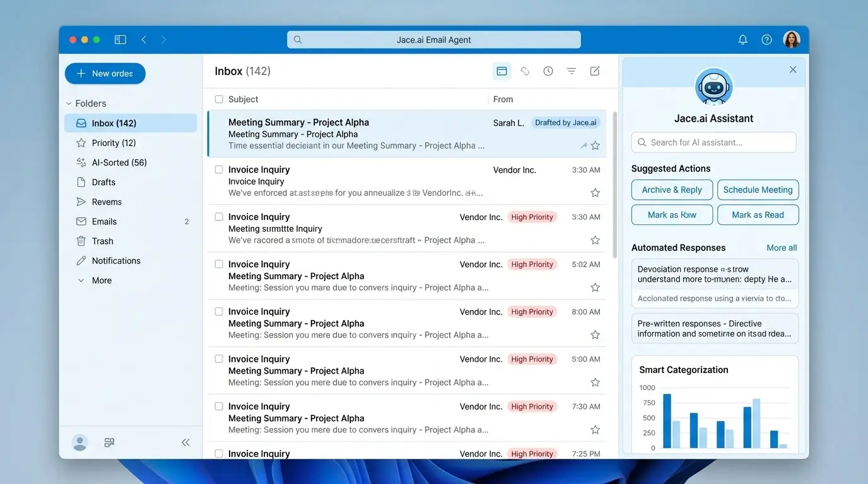Open the Drafts folder

click(x=131, y=182)
